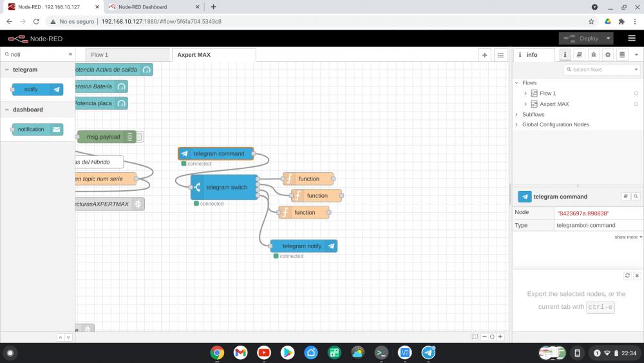Viewport: 644px width, 363px height.
Task: Click show more in node info
Action: click(628, 237)
